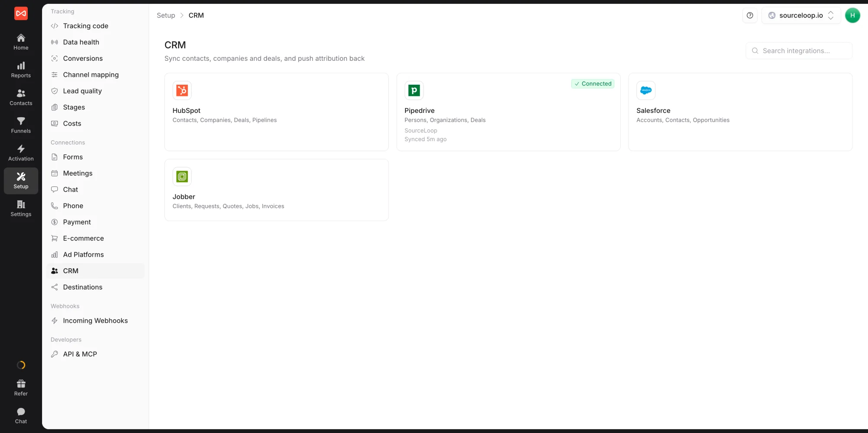The image size is (868, 433).
Task: Go to Data health page
Action: click(x=95, y=42)
